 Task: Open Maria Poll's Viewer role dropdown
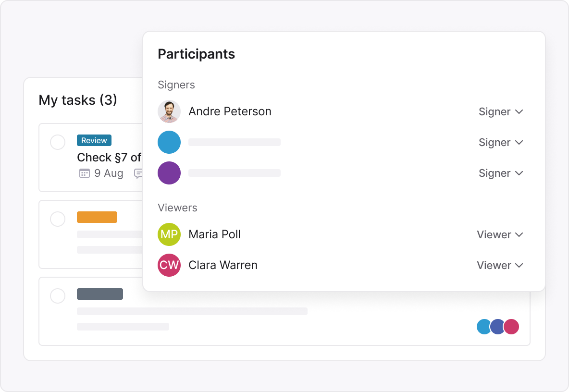click(499, 234)
